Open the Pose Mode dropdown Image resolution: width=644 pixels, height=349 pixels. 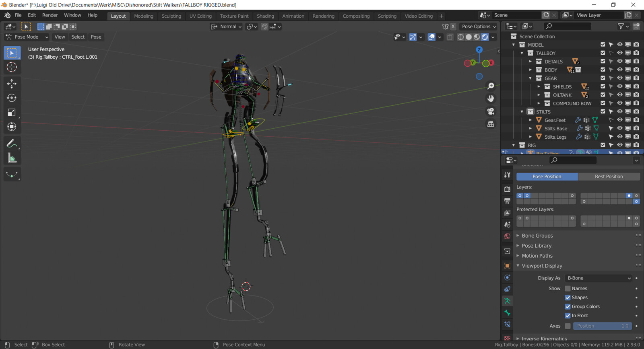point(27,37)
